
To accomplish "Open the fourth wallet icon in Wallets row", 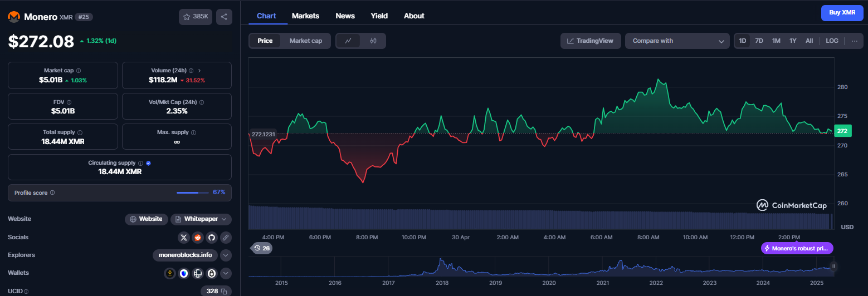I will coord(211,273).
